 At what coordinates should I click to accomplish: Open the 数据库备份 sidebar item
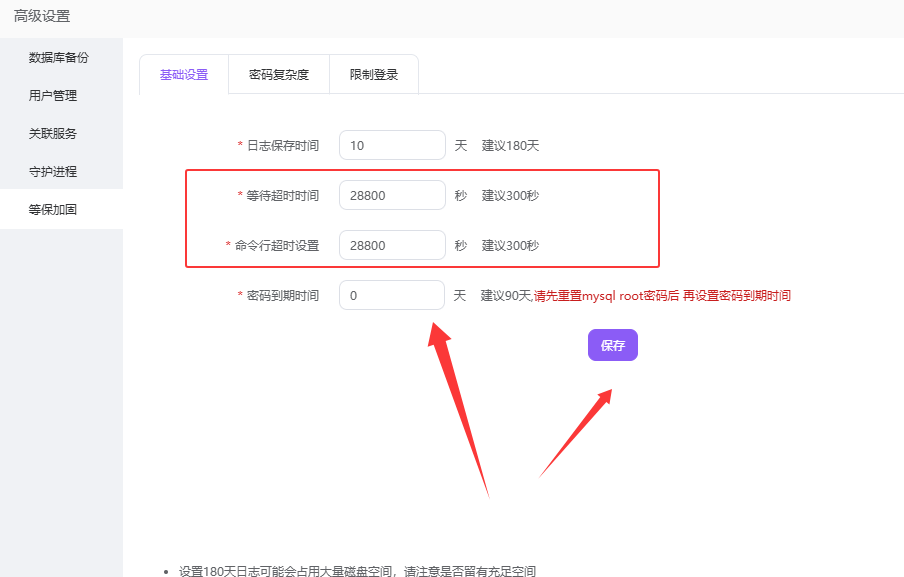59,57
